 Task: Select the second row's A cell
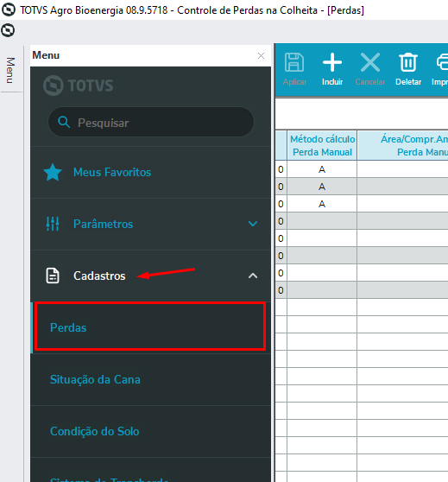(322, 187)
